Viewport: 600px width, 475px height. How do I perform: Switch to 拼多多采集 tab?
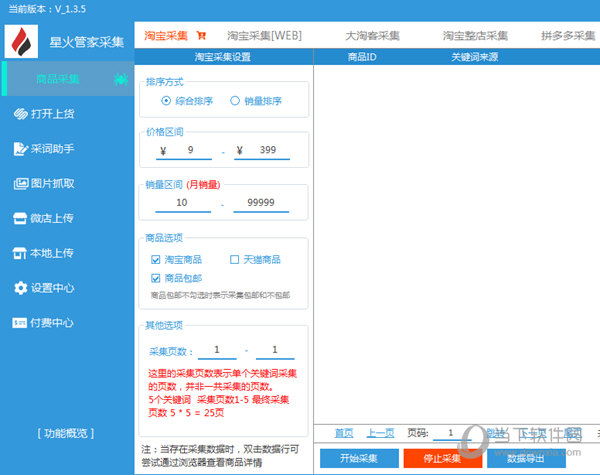tap(568, 36)
